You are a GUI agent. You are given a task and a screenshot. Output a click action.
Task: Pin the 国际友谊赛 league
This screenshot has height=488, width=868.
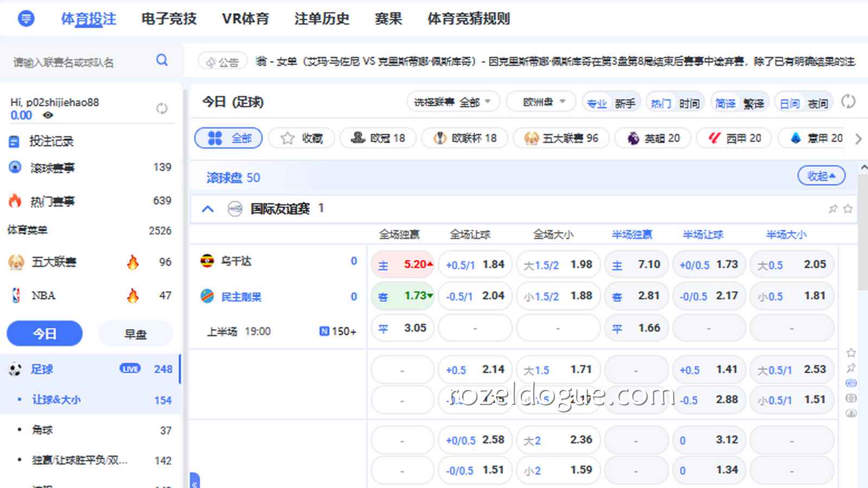coord(833,209)
